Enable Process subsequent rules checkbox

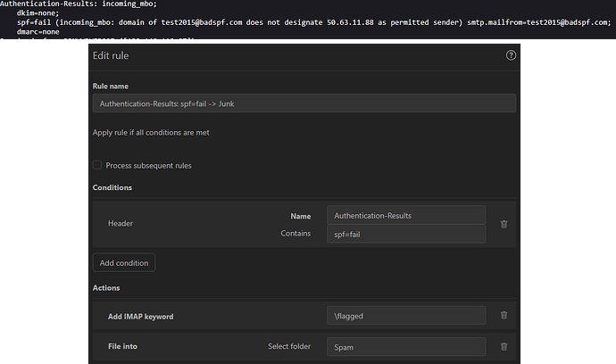[x=97, y=165]
